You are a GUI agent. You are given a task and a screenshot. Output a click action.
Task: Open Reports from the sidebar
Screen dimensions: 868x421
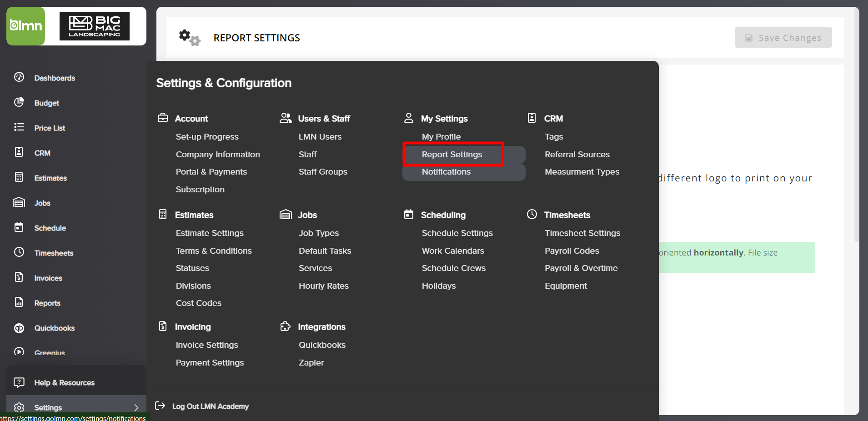[48, 303]
